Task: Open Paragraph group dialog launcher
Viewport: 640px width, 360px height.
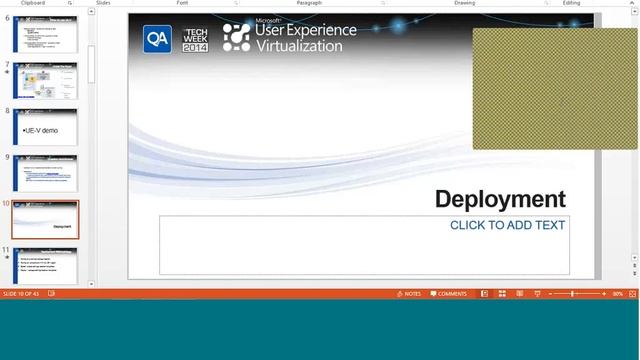Action: tap(383, 3)
